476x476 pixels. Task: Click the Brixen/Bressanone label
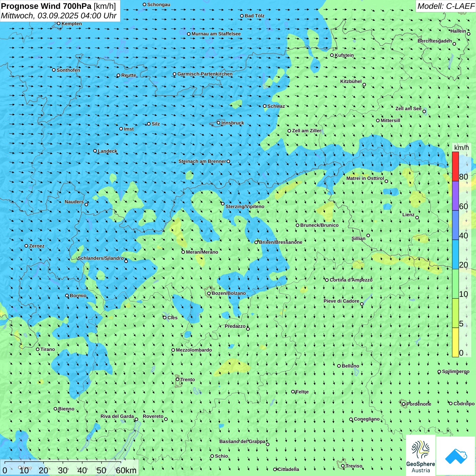[x=280, y=242]
